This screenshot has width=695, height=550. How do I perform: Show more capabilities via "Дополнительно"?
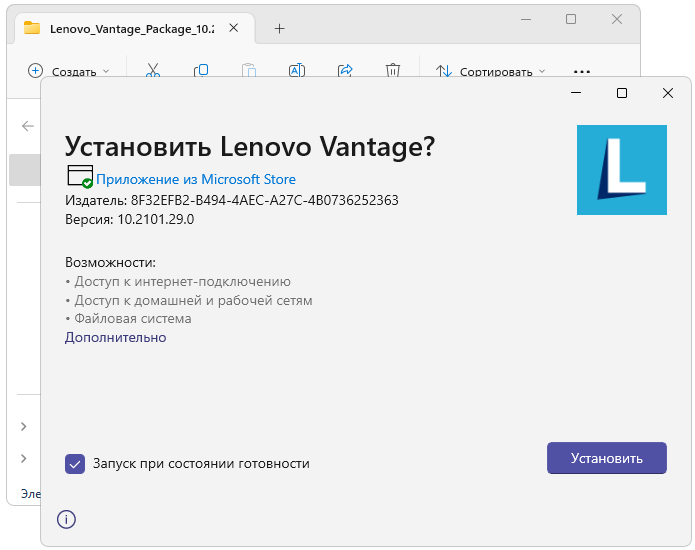coord(115,338)
